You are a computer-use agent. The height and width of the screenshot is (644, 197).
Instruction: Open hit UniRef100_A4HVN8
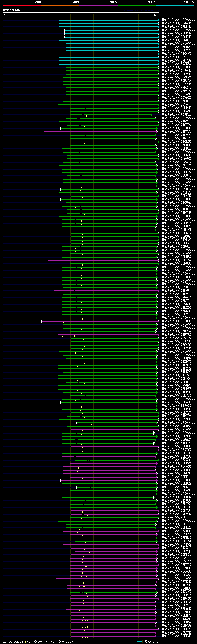click(x=177, y=213)
